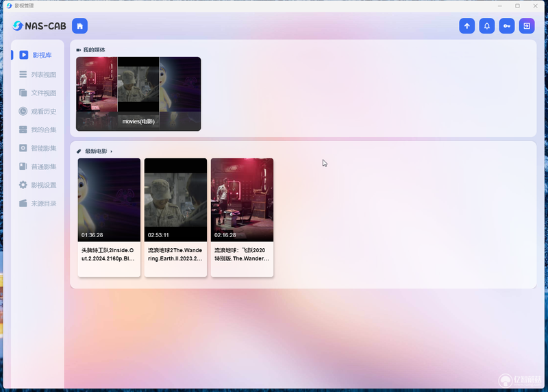The height and width of the screenshot is (392, 548).
Task: Open the 头脑特工队2 Inside Out movie
Action: (109, 217)
